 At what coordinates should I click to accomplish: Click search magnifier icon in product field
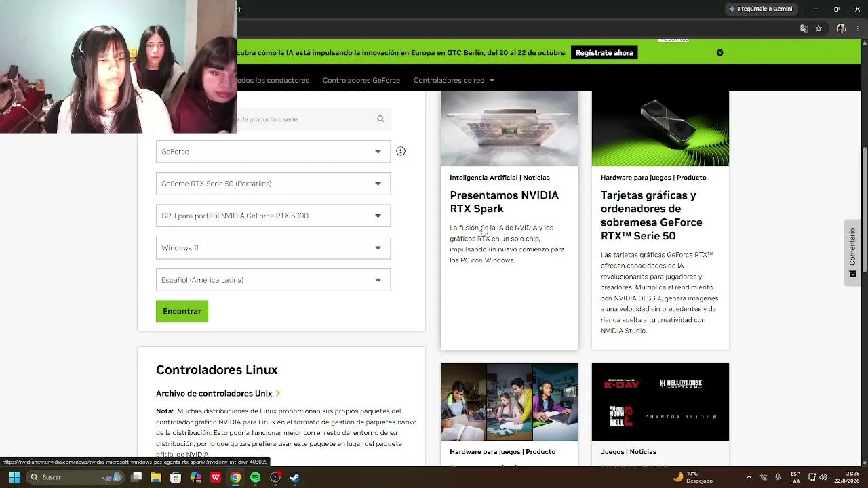point(380,119)
